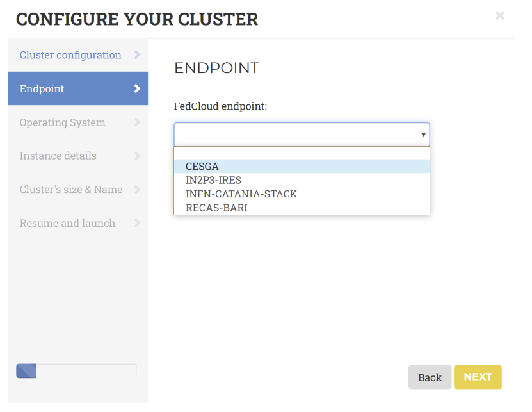
Task: Click the X icon to close the dialog
Action: pos(499,16)
